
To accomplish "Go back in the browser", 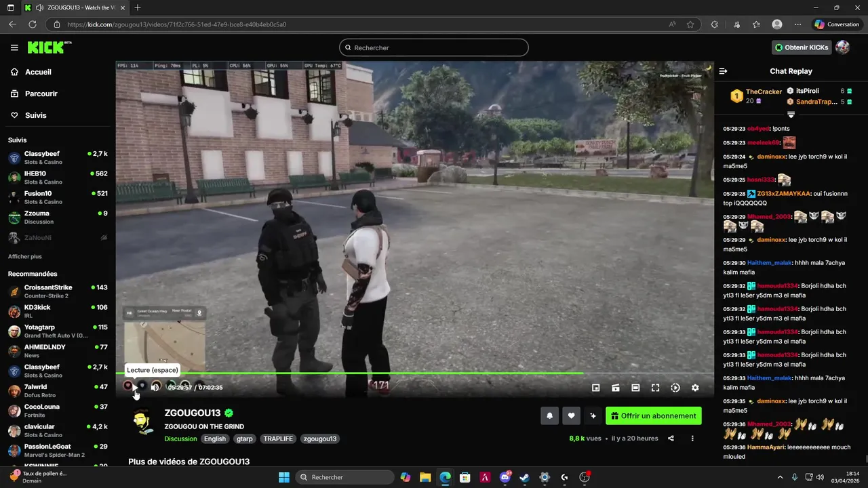I will tap(12, 24).
